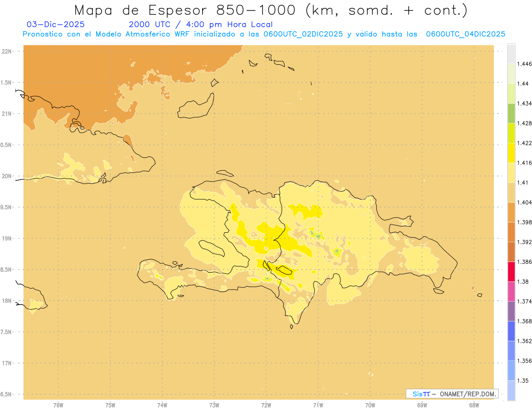Click the '68W' longitude axis label

(474, 405)
